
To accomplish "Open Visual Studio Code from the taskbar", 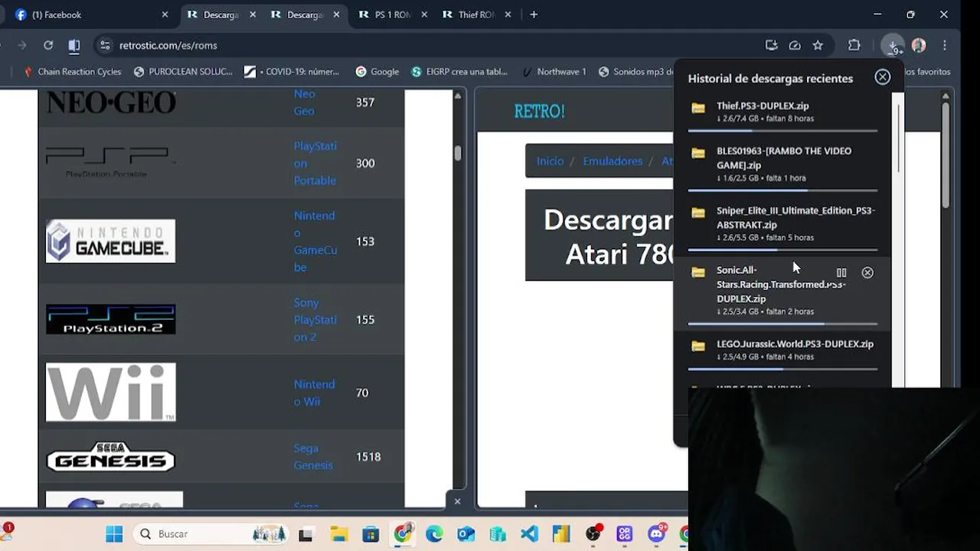I will point(529,533).
